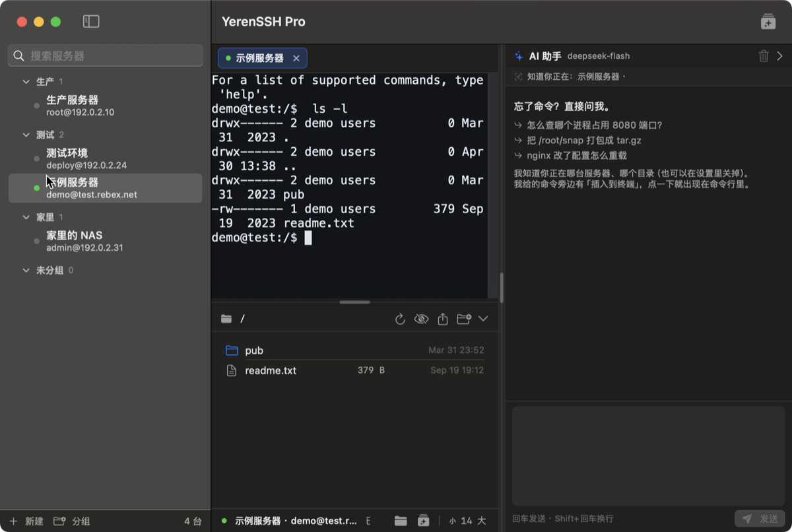Click the 分组 new group button
792x532 pixels.
(71, 521)
